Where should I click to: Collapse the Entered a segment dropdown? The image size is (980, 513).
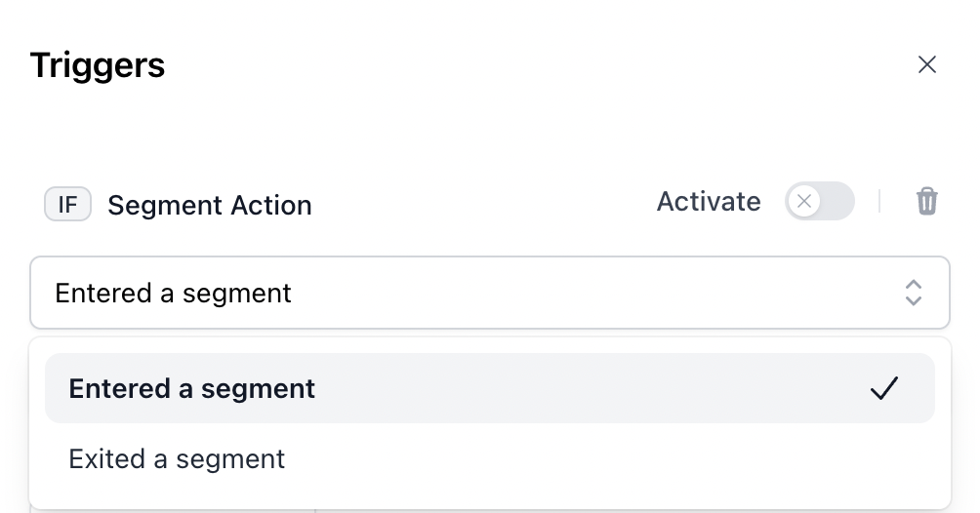point(490,293)
